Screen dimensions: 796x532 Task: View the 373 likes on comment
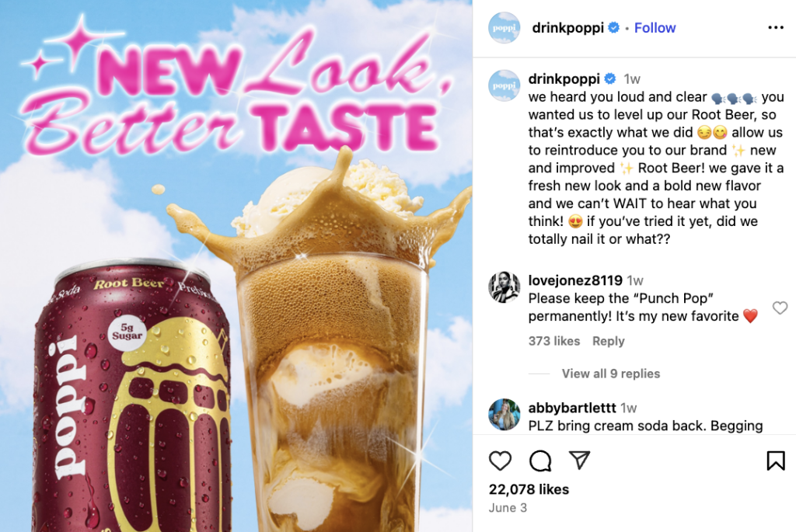[x=553, y=341]
